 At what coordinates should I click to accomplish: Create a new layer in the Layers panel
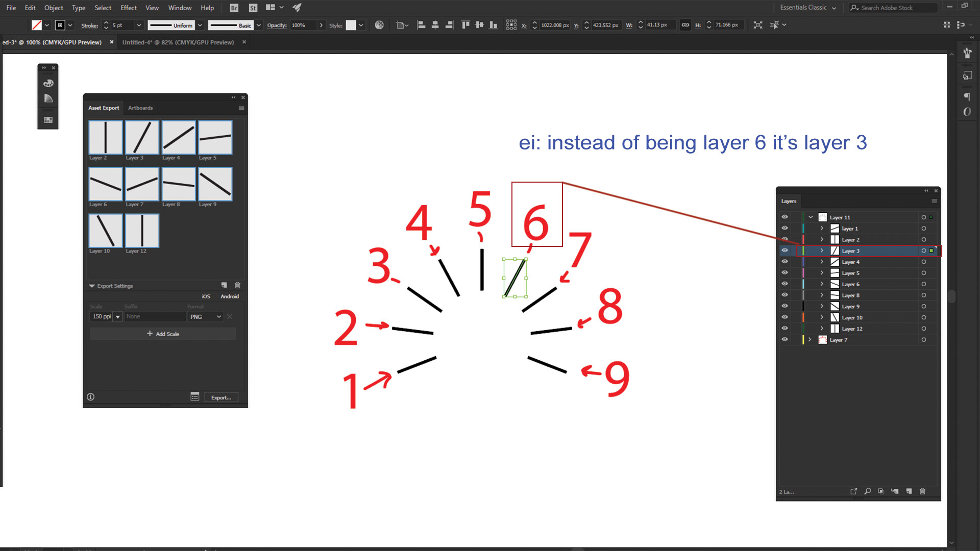point(909,491)
